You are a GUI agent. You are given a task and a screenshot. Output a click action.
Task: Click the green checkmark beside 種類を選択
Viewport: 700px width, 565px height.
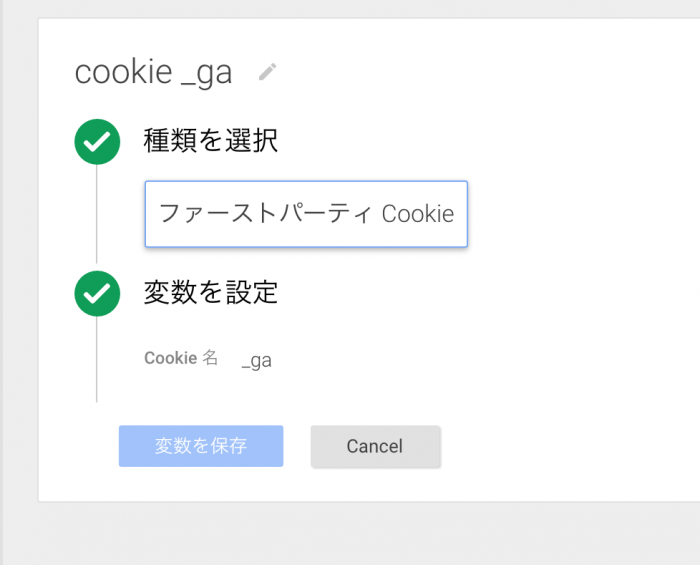pyautogui.click(x=97, y=142)
